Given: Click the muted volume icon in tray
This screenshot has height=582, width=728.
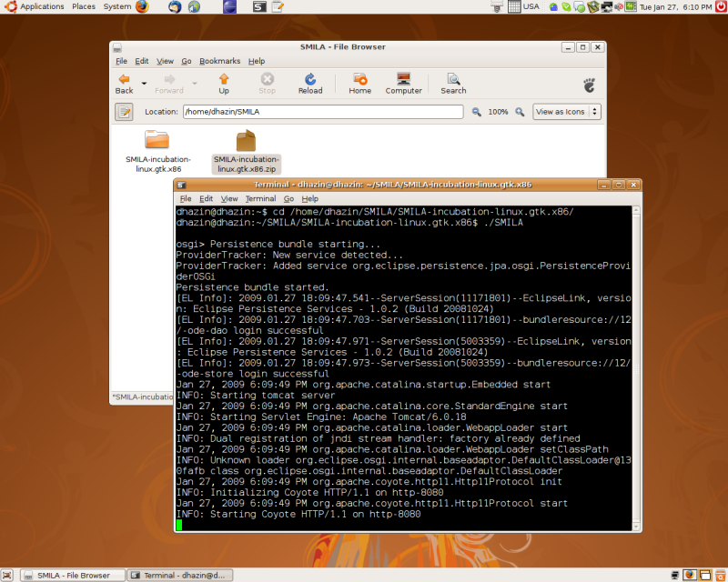Looking at the screenshot, I should point(619,7).
